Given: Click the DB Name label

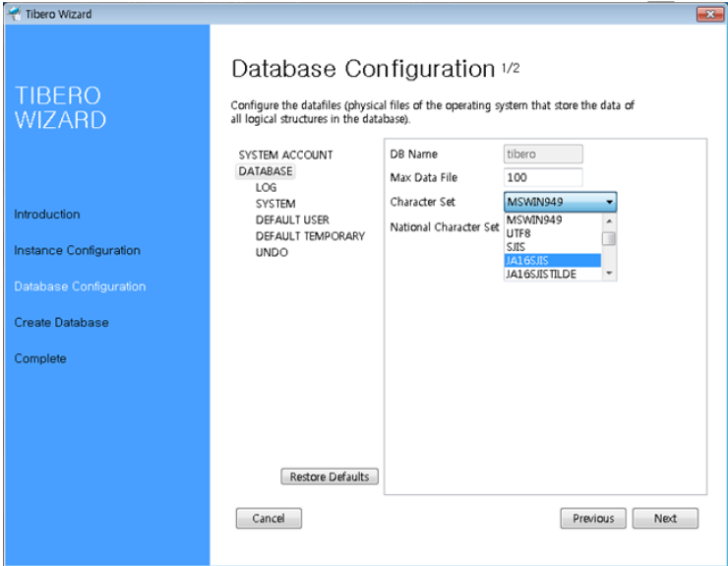Looking at the screenshot, I should [x=413, y=154].
